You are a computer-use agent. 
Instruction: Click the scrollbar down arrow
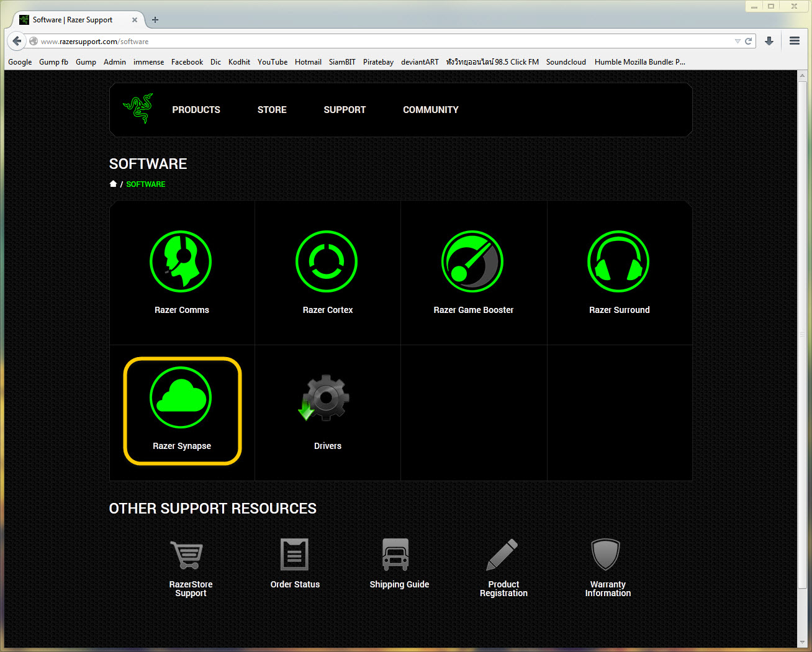click(x=802, y=642)
